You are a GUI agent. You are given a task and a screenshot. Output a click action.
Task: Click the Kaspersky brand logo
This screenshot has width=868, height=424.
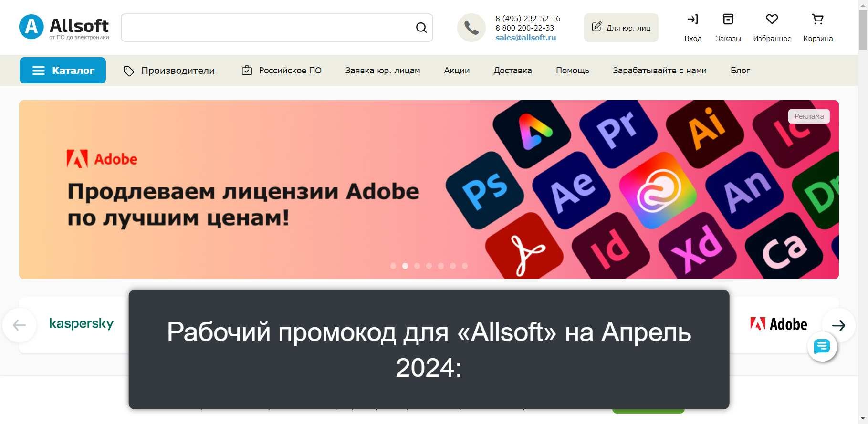click(x=82, y=324)
